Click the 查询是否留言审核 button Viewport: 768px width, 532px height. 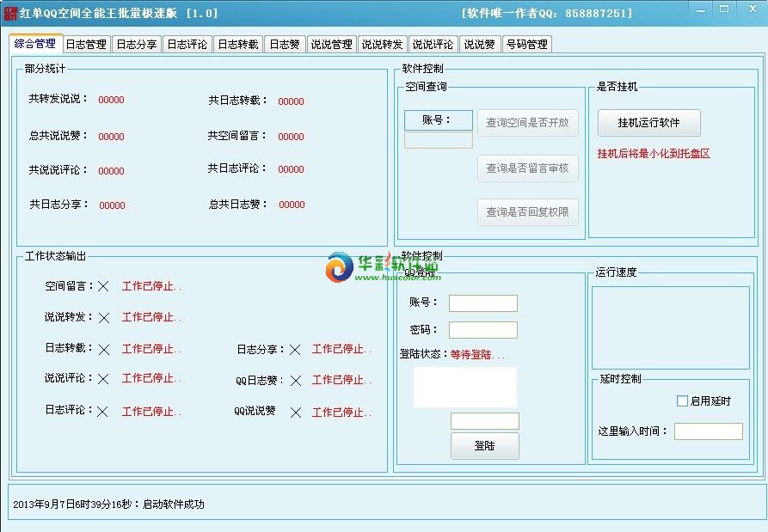tap(527, 168)
